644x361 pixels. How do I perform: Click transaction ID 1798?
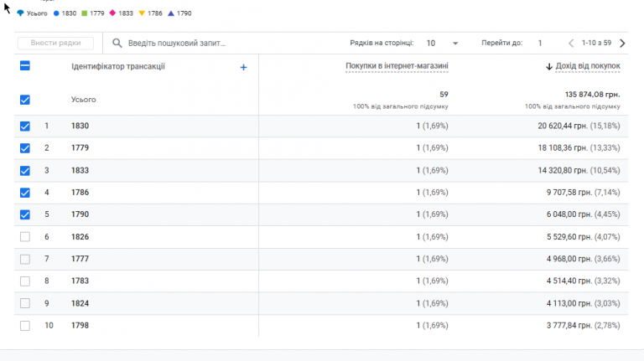point(80,325)
